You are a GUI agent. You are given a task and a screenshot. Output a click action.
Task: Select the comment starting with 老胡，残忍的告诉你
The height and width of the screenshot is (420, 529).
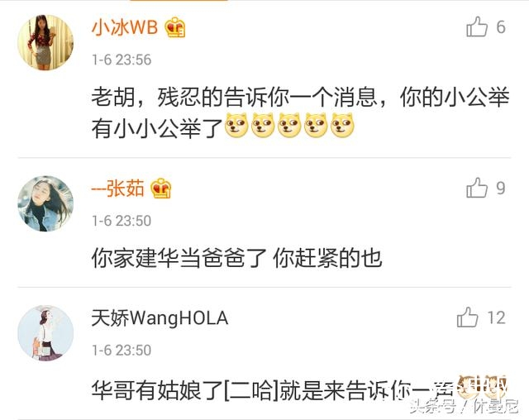coord(300,112)
